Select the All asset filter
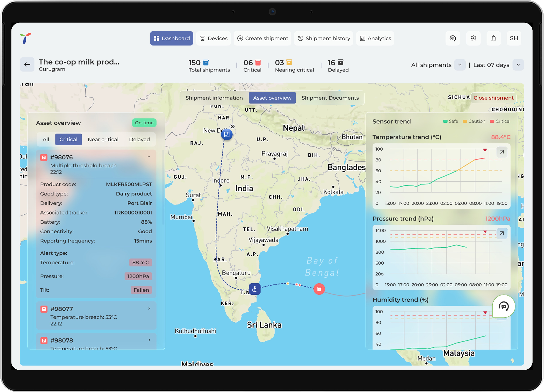Viewport: 544px width, 392px height. (46, 140)
